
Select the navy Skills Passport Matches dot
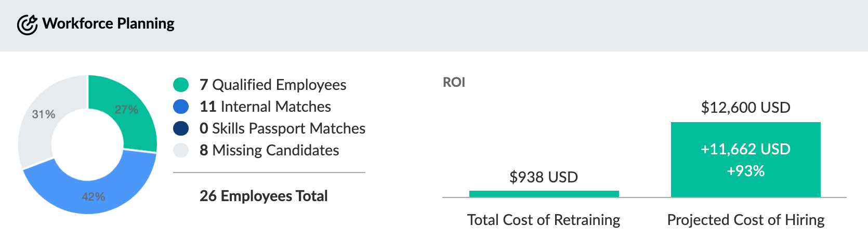(181, 128)
